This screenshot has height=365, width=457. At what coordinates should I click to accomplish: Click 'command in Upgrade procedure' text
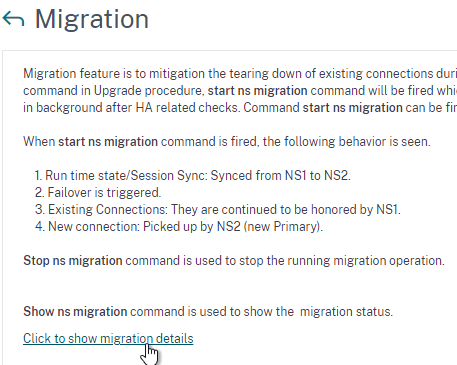click(x=113, y=90)
